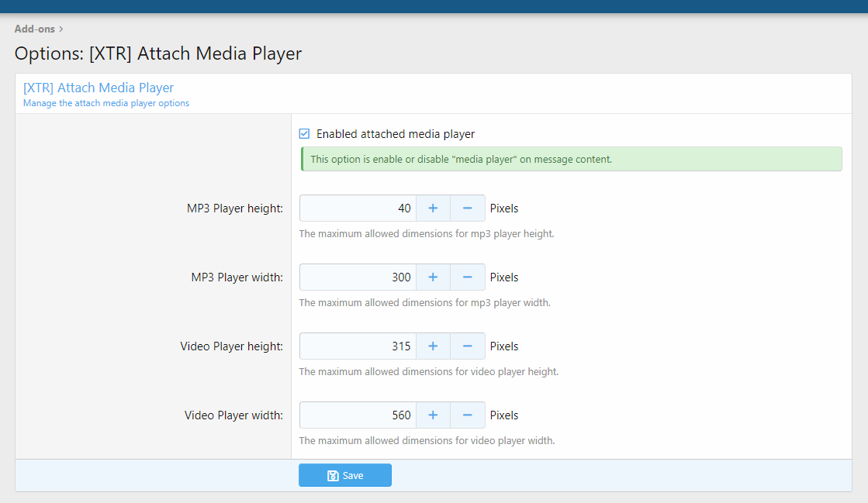Viewport: 868px width, 503px height.
Task: Click the Video Player width label
Action: [233, 415]
